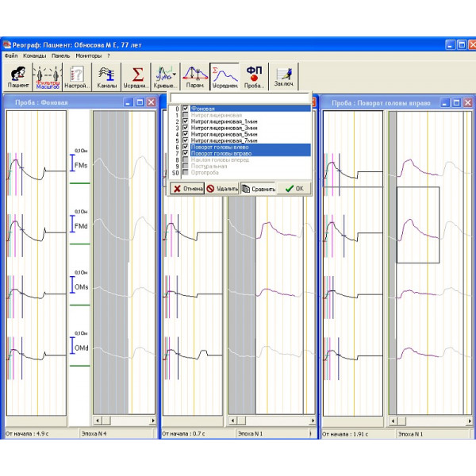The image size is (476, 476).
Task: Open the Команды menu
Action: (35, 56)
